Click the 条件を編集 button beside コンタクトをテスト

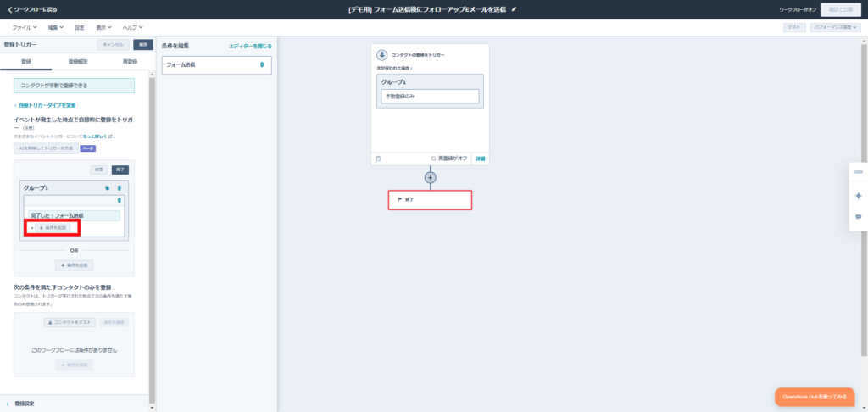coord(114,322)
